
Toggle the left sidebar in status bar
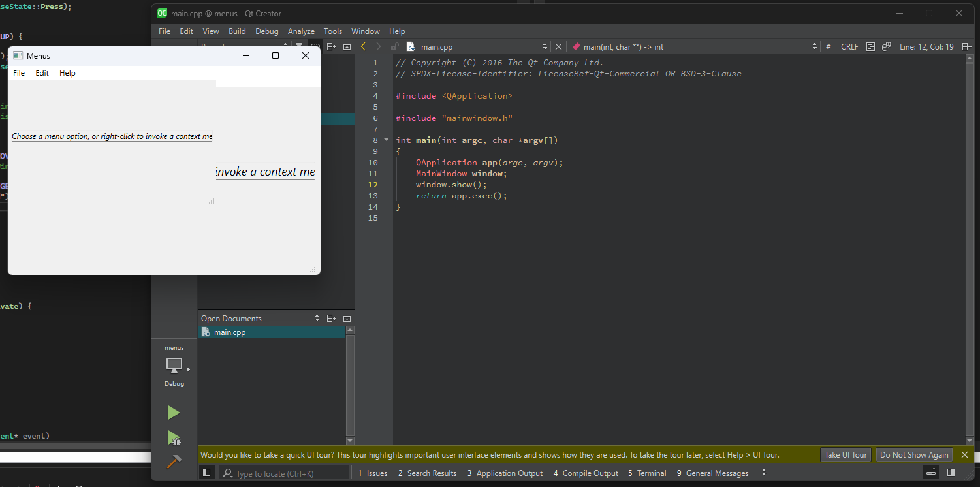tap(206, 473)
